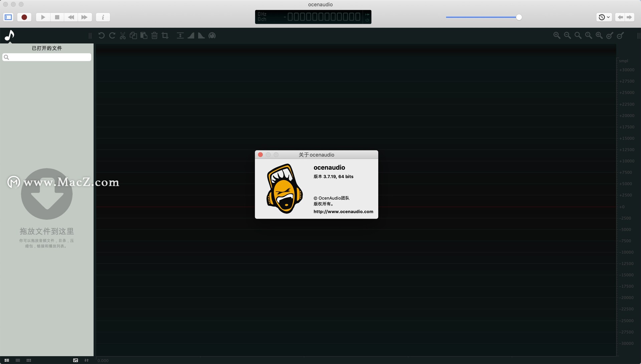Click the Redo icon
This screenshot has height=364, width=641.
point(112,35)
